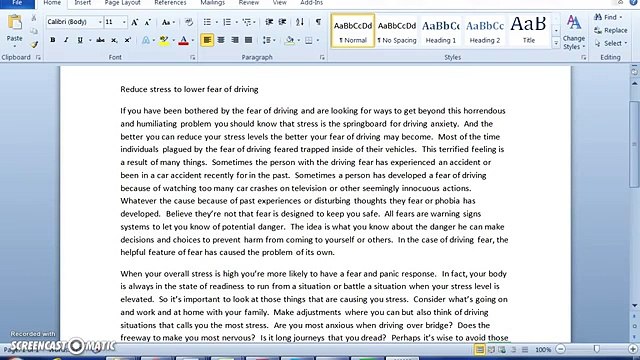The image size is (640, 360).
Task: Open the File tab
Action: coord(17,3)
